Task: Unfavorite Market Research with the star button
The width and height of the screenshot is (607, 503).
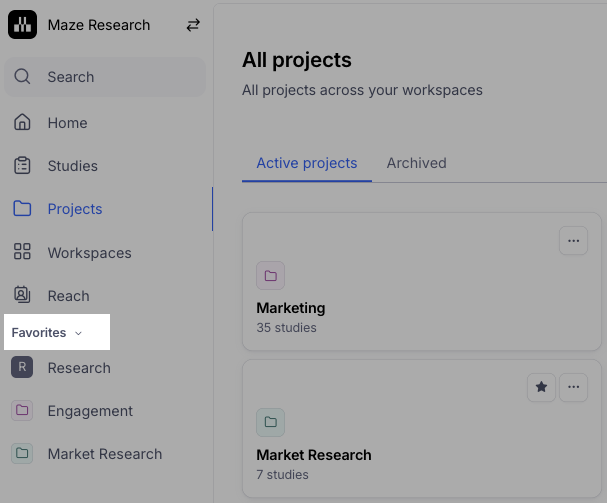Action: (x=541, y=387)
